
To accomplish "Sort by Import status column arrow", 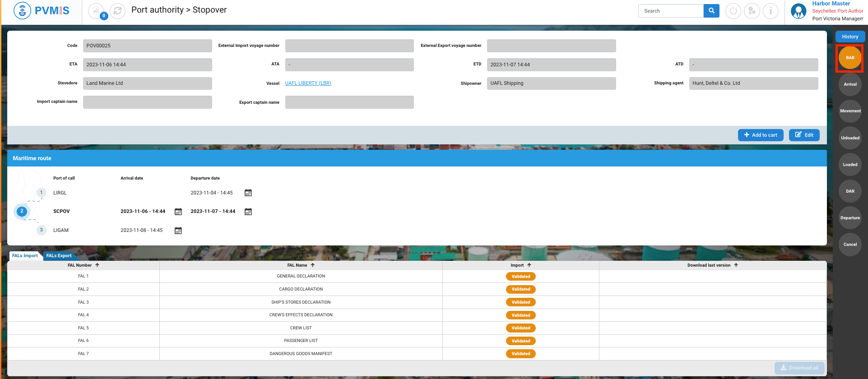I will click(529, 265).
